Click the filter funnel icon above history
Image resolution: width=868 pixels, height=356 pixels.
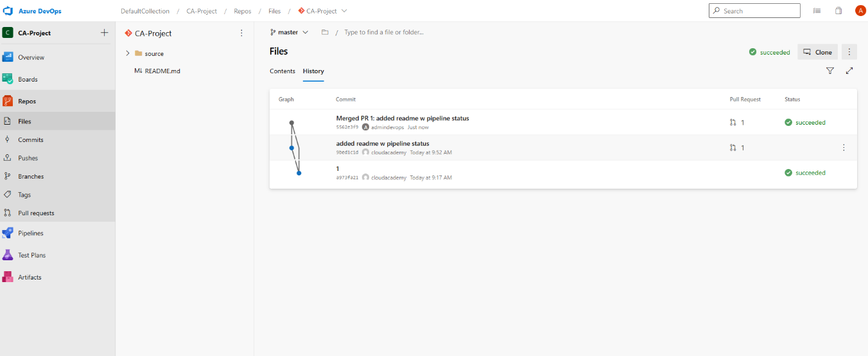(830, 71)
